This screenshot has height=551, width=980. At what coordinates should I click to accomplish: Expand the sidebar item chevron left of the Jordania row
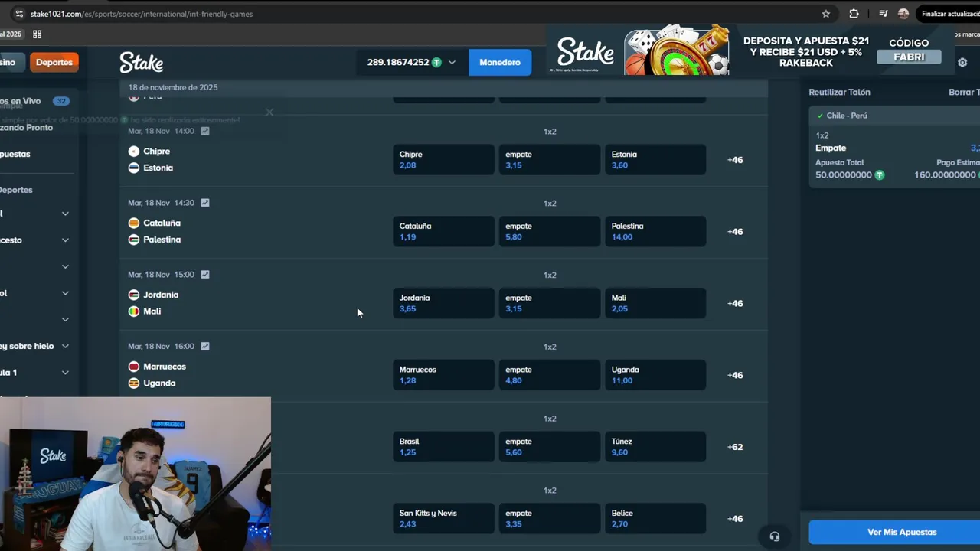tap(65, 293)
